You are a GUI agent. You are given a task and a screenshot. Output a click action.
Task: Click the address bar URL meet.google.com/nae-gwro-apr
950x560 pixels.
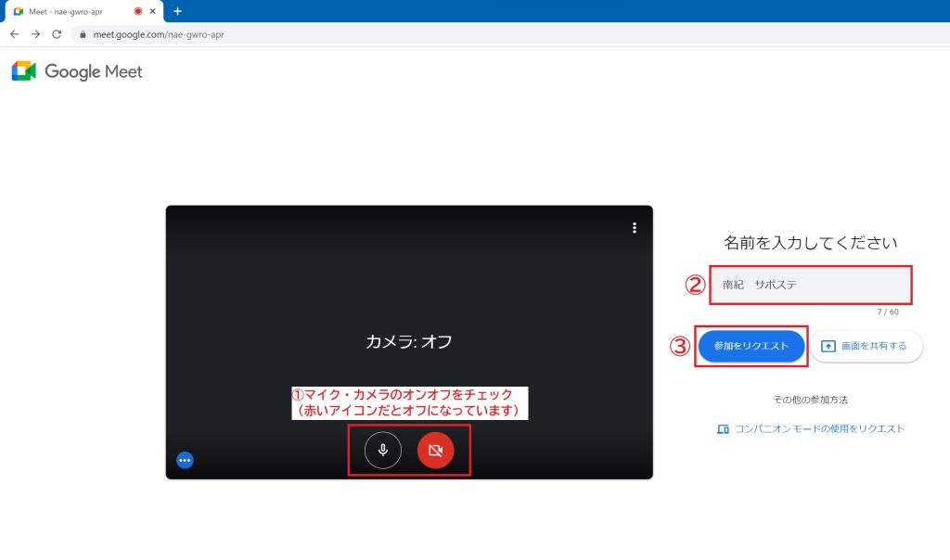(159, 34)
